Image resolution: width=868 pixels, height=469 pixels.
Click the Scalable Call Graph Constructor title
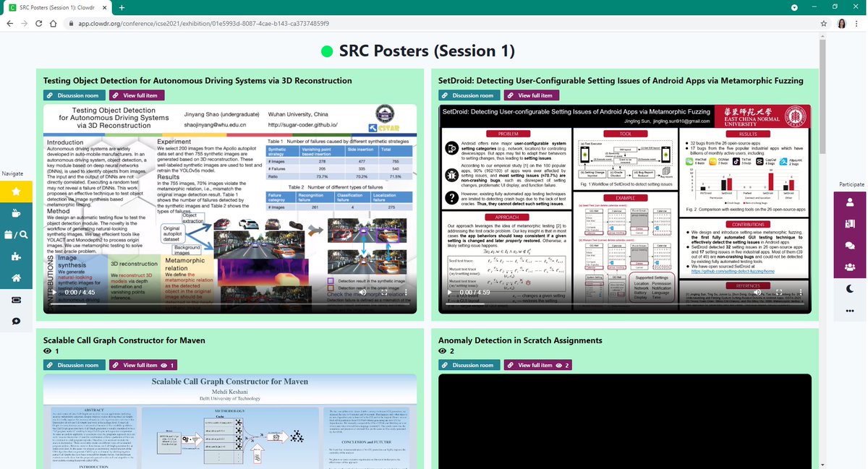pyautogui.click(x=124, y=340)
